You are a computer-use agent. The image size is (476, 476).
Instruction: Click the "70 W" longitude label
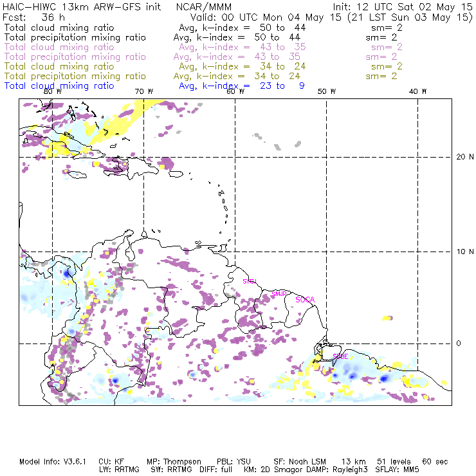click(x=144, y=91)
